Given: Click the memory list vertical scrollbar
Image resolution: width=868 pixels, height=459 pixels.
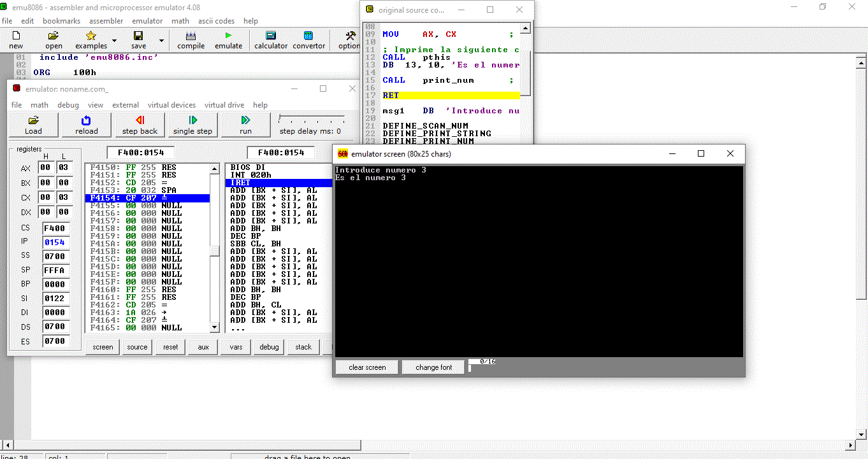Looking at the screenshot, I should pyautogui.click(x=215, y=248).
